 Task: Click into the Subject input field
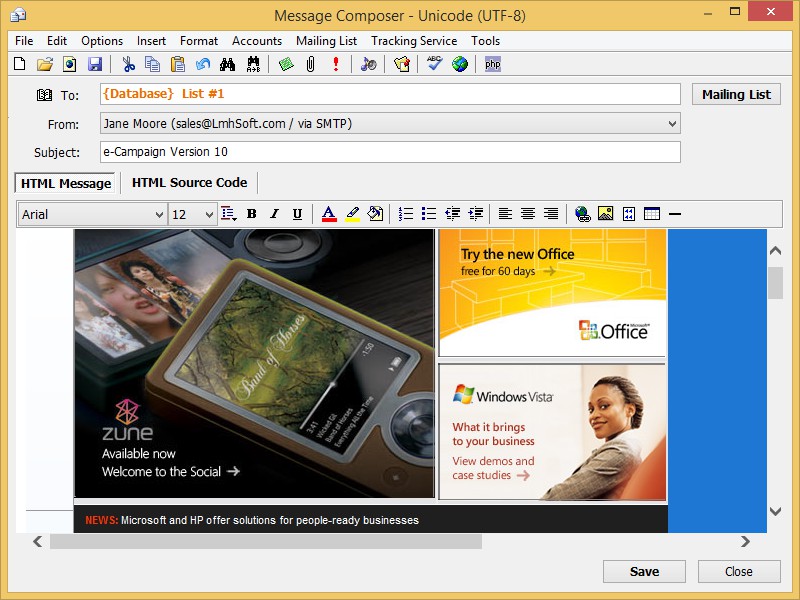pyautogui.click(x=390, y=152)
